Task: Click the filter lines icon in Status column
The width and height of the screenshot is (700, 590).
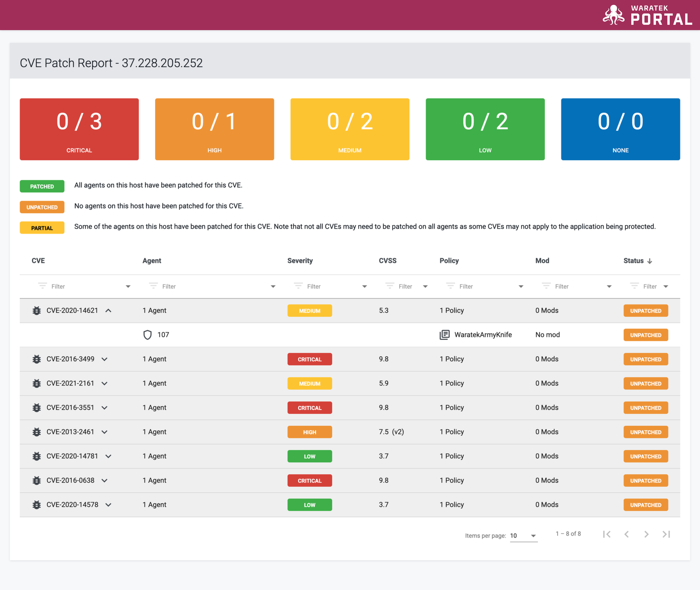Action: point(634,286)
